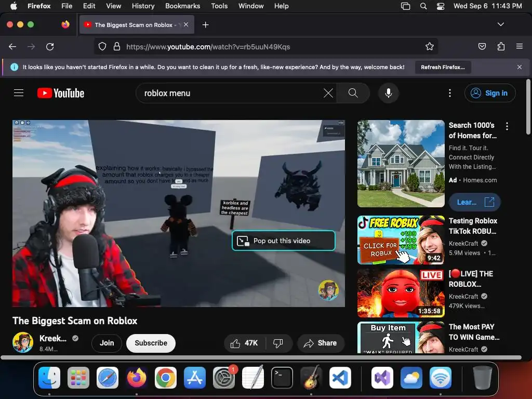Subscribe to the KreekCraft channel
The width and height of the screenshot is (532, 399).
pos(151,343)
